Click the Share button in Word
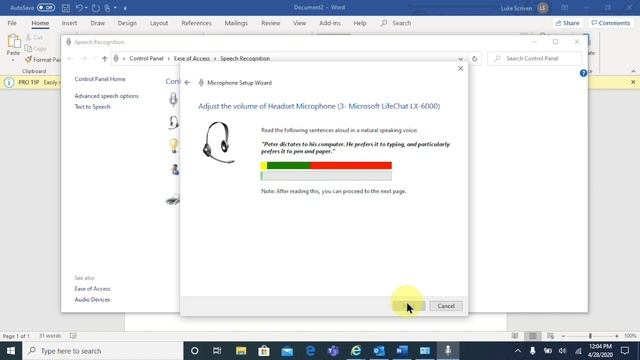This screenshot has height=360, width=640. pyautogui.click(x=567, y=23)
